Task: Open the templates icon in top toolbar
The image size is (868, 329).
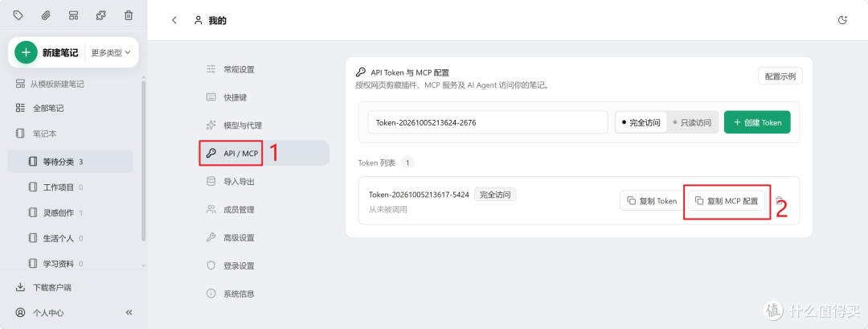Action: point(73,15)
